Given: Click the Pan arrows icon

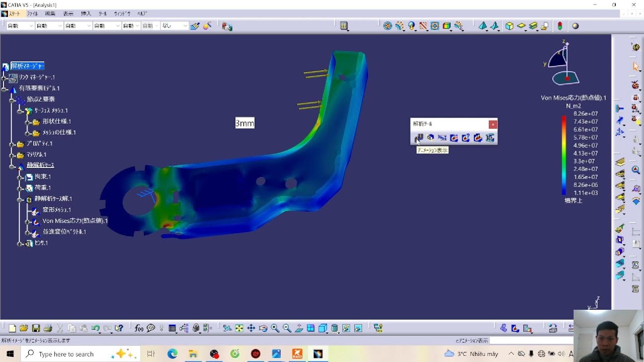Looking at the screenshot, I should pos(251,328).
